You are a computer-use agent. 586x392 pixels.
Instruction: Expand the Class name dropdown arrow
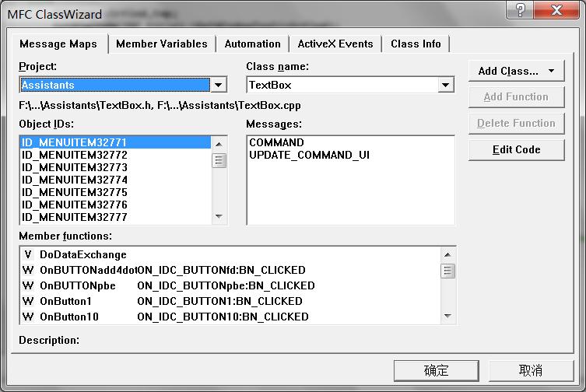coord(445,85)
